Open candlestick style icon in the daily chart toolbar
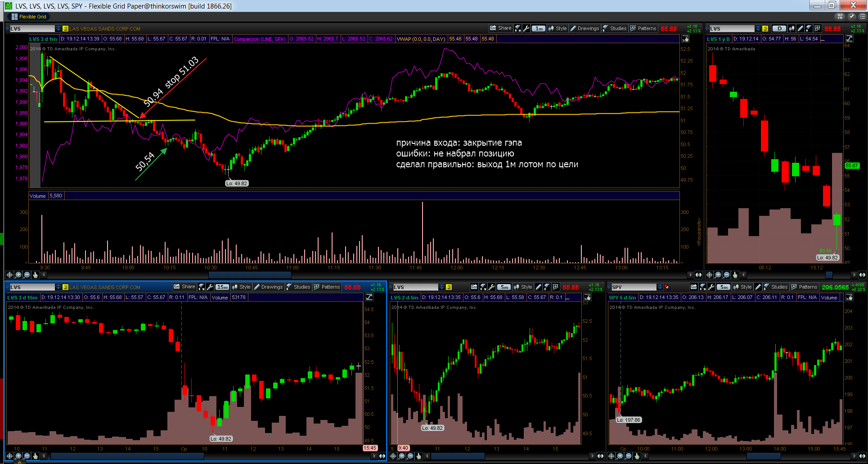Image resolution: width=868 pixels, height=464 pixels. coord(792,28)
